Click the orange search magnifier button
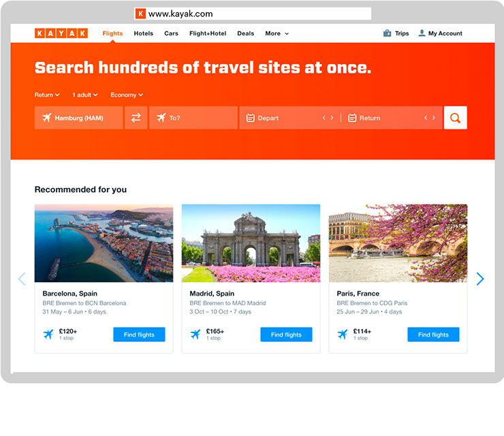This screenshot has height=436, width=504. [x=455, y=118]
